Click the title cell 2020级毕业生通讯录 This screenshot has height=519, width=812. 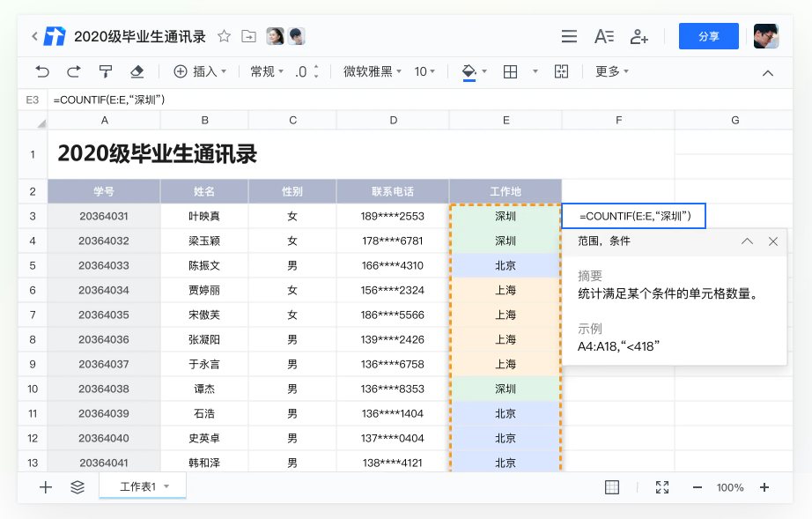point(361,154)
